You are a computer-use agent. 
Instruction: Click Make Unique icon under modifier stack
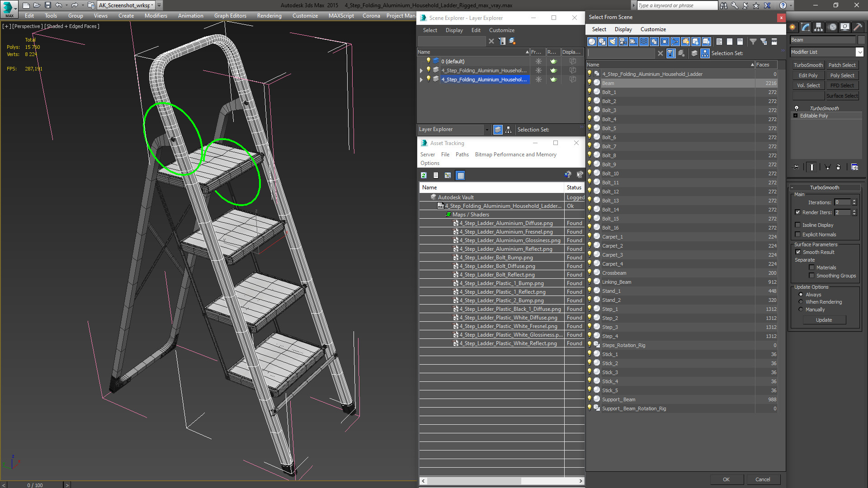pos(828,167)
